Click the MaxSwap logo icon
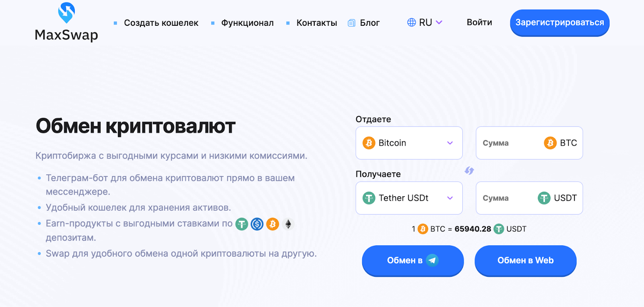Image resolution: width=644 pixels, height=307 pixels. (x=66, y=12)
